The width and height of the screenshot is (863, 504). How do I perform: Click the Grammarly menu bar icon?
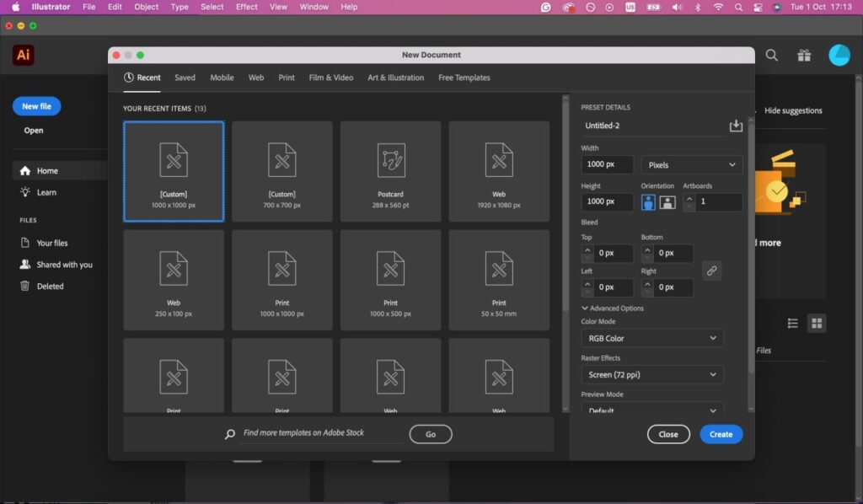545,7
